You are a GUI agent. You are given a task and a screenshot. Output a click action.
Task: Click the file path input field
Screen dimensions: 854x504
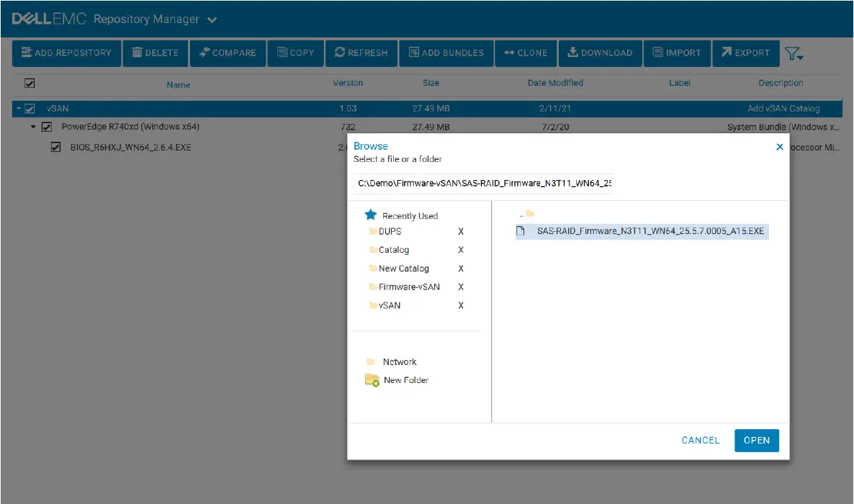click(x=483, y=183)
